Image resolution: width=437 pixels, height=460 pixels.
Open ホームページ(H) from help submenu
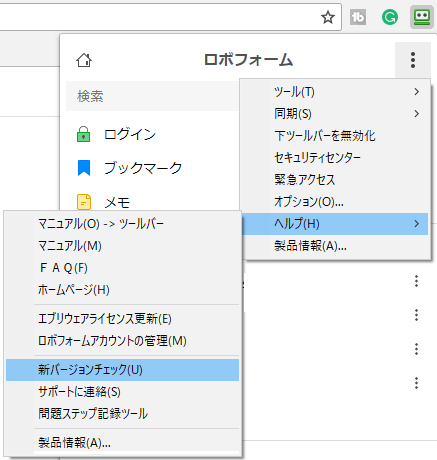pos(123,290)
